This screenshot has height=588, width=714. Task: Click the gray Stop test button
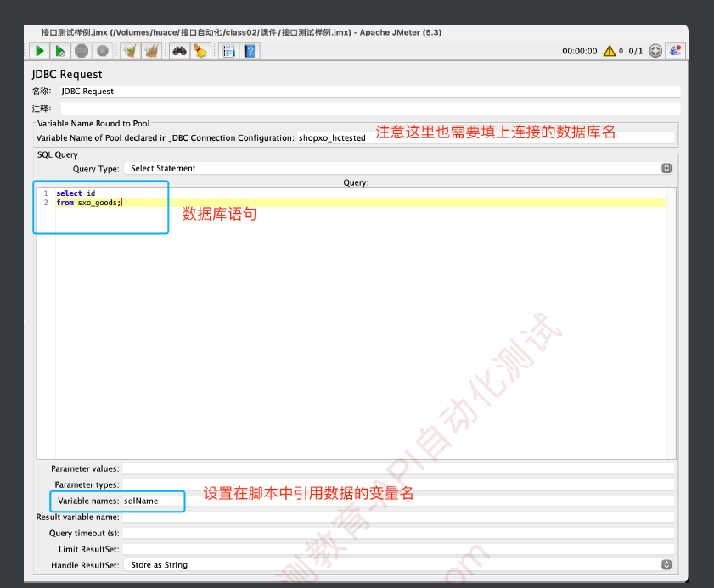coord(82,51)
